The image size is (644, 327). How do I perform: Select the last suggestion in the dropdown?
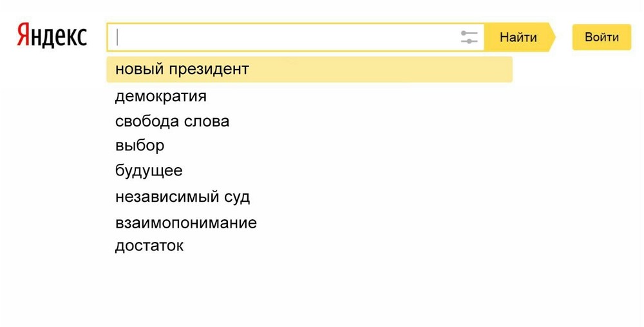149,246
